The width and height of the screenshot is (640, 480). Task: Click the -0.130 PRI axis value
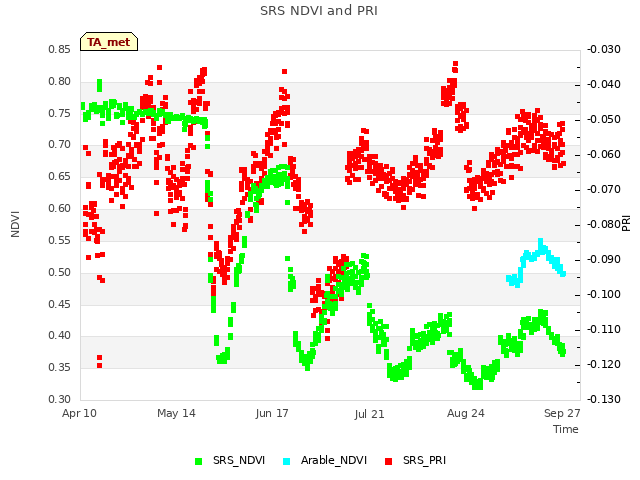[x=604, y=399]
